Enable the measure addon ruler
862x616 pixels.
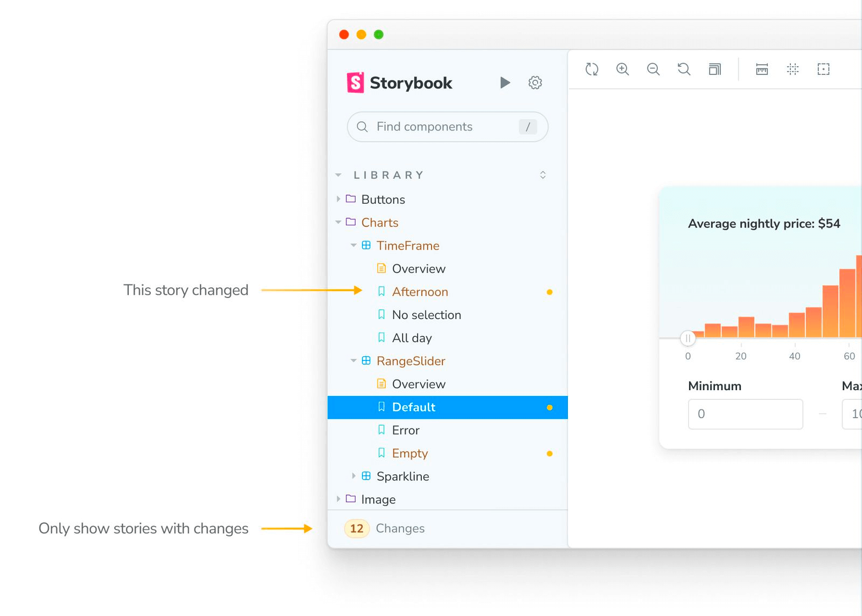761,69
